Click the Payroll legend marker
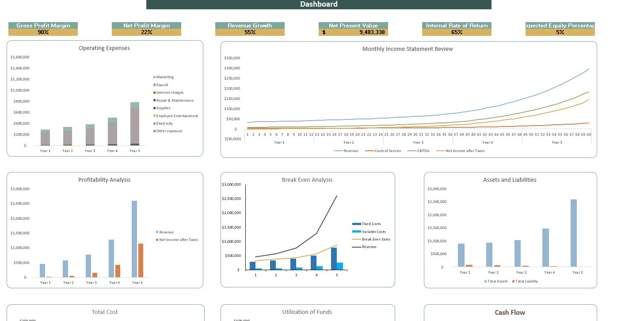Viewport: 644px width, 321px height. coord(154,84)
